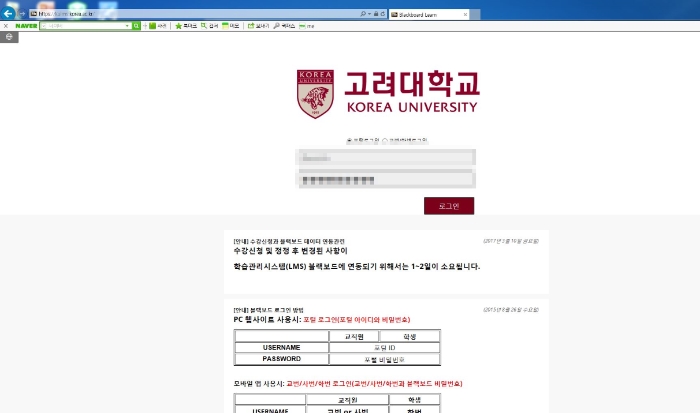Open the 메모 memo tool
The image size is (700, 413).
pos(231,26)
